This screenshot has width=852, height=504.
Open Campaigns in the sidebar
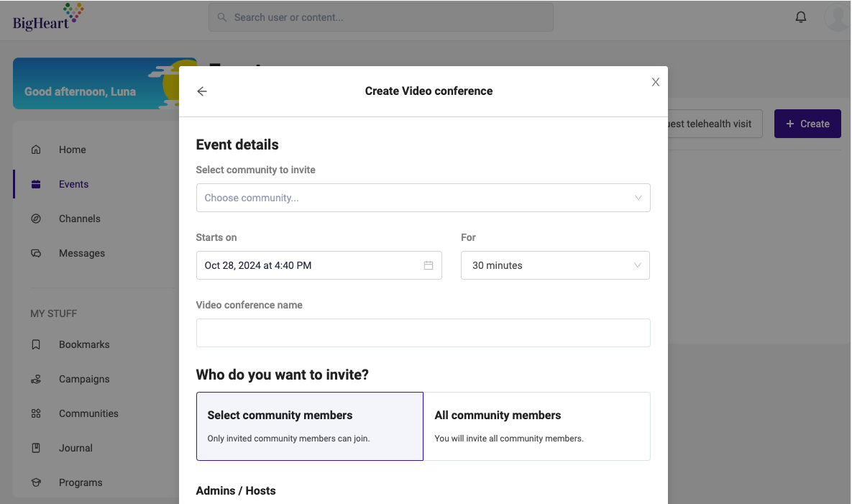coord(84,379)
